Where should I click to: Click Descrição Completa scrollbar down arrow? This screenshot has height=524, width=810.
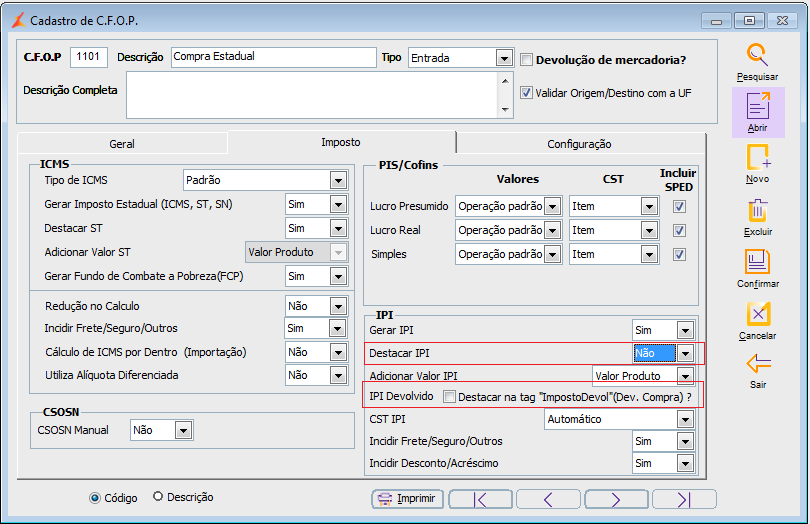[x=505, y=110]
